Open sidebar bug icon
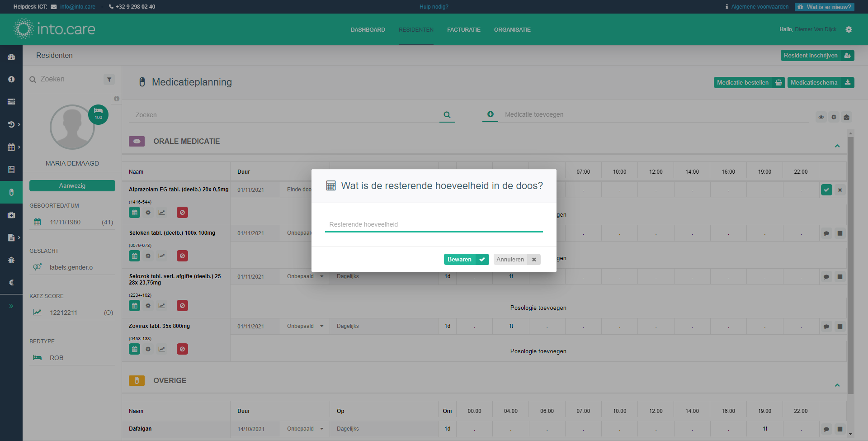 pyautogui.click(x=11, y=260)
